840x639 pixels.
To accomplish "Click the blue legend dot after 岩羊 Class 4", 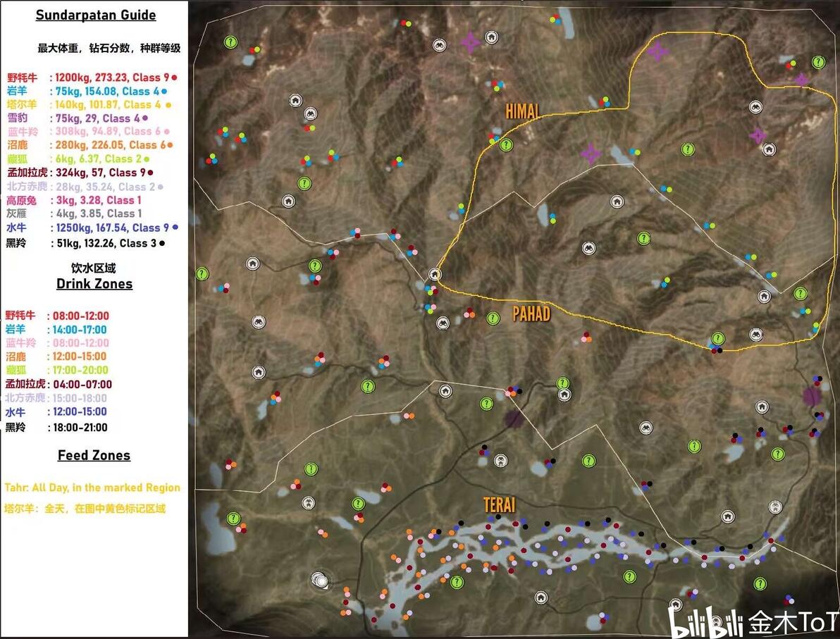I will [x=164, y=92].
